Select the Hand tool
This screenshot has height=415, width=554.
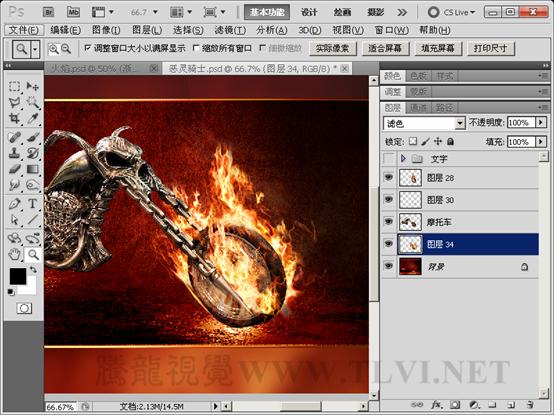click(14, 254)
